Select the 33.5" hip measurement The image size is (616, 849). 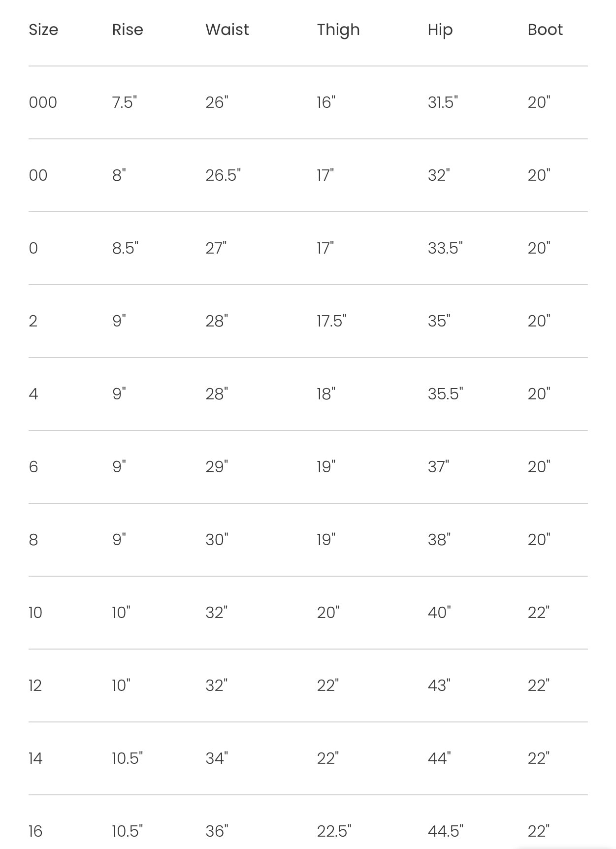pos(445,248)
